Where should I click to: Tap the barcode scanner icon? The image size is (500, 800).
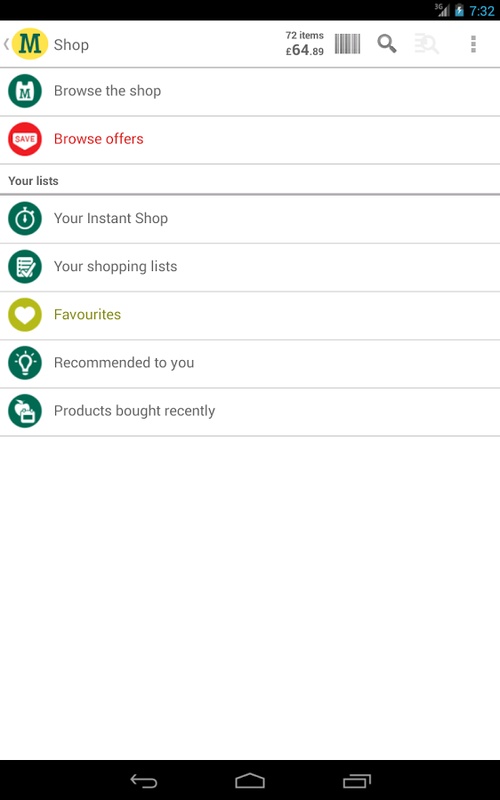347,44
